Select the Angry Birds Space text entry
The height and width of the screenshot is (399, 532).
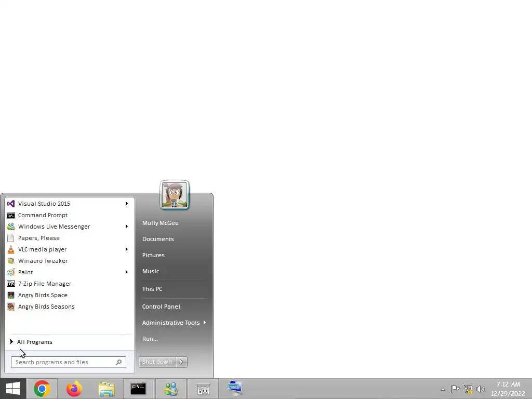click(43, 295)
